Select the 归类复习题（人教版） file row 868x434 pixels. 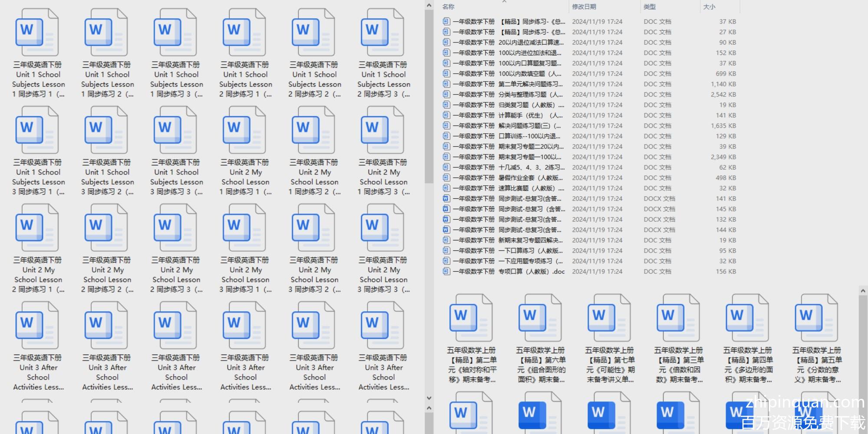point(589,105)
